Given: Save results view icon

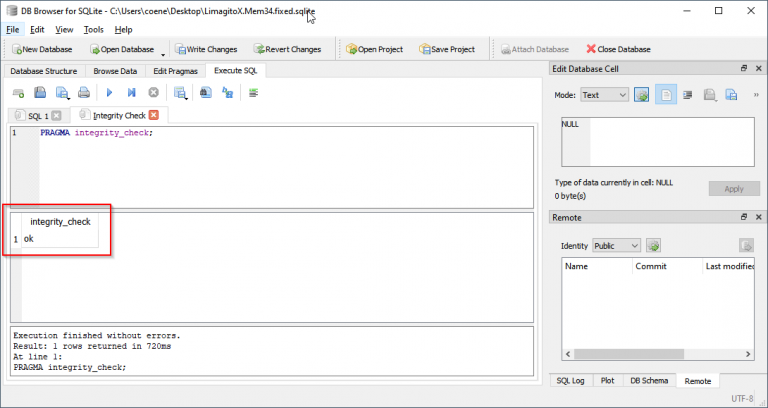Looking at the screenshot, I should 181,93.
